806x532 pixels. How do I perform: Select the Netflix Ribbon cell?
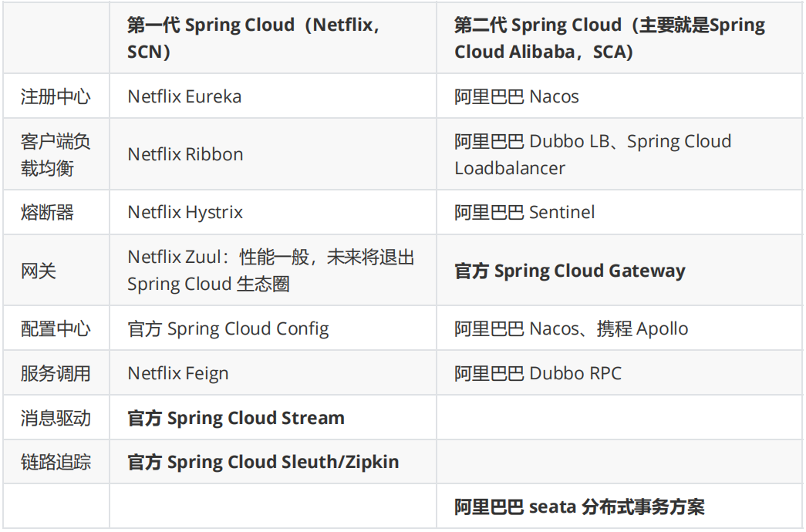pyautogui.click(x=273, y=154)
